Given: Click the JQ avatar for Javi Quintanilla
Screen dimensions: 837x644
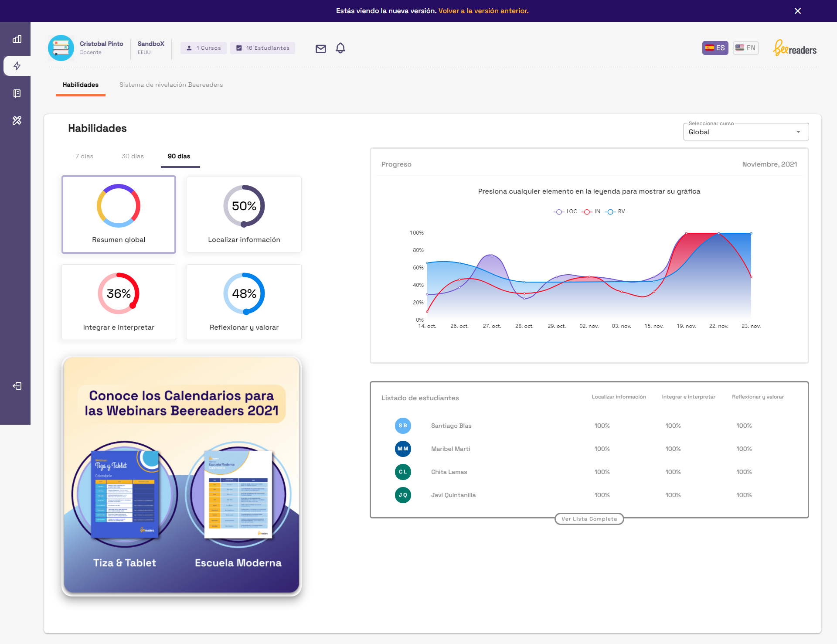Looking at the screenshot, I should 403,495.
